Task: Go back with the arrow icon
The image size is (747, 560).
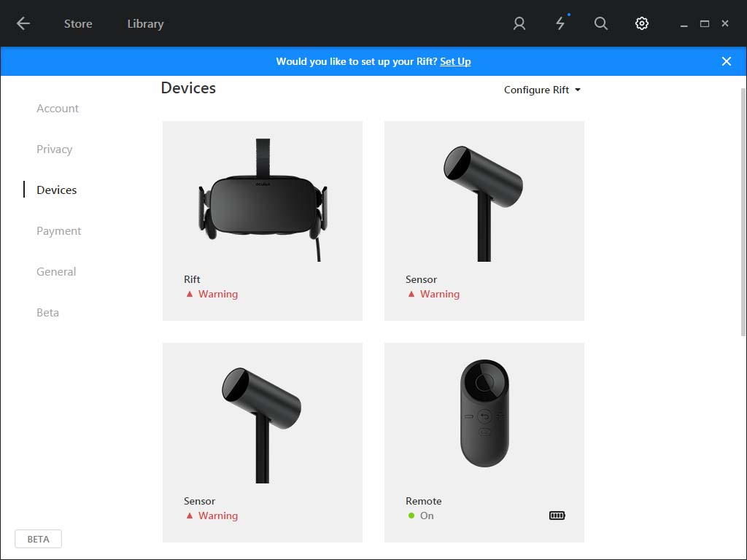Action: pyautogui.click(x=23, y=23)
